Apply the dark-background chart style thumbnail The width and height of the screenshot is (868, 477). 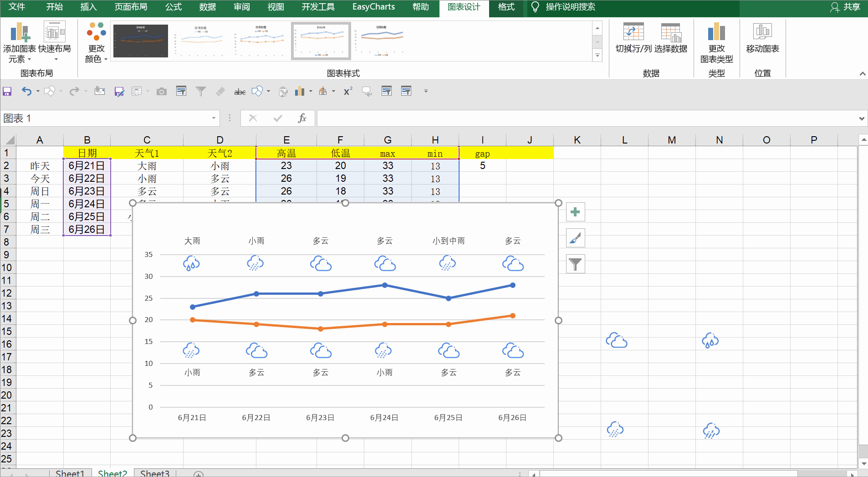tap(141, 41)
